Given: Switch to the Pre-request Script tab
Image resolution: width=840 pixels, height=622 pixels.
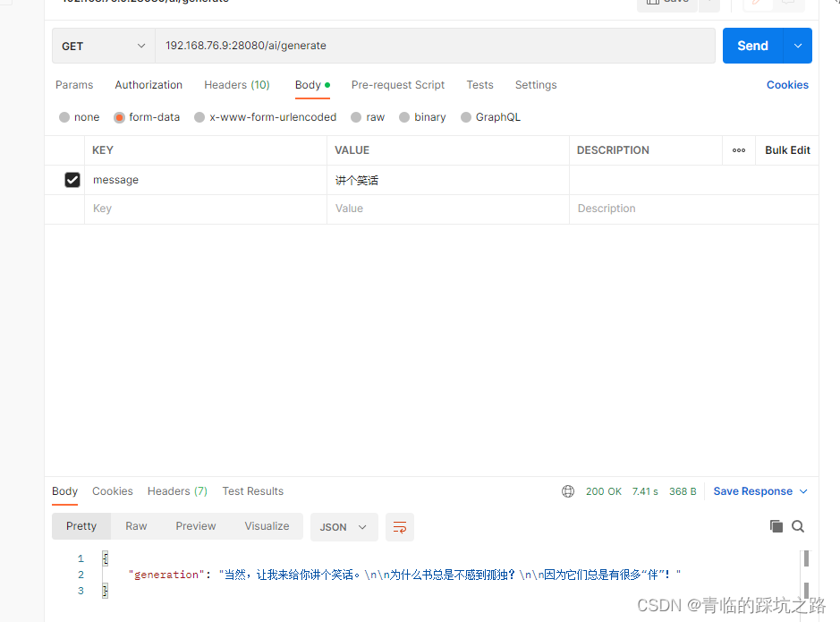Looking at the screenshot, I should click(398, 85).
